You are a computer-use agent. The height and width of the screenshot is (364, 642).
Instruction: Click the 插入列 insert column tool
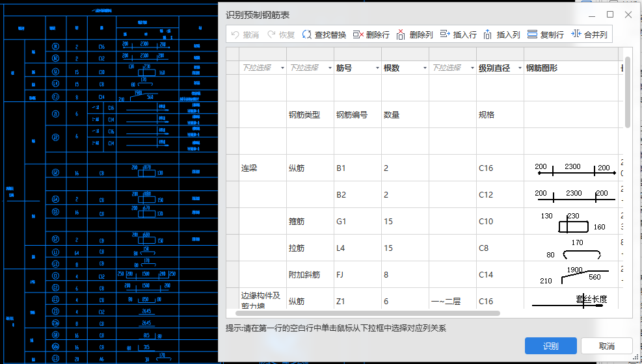tap(502, 34)
